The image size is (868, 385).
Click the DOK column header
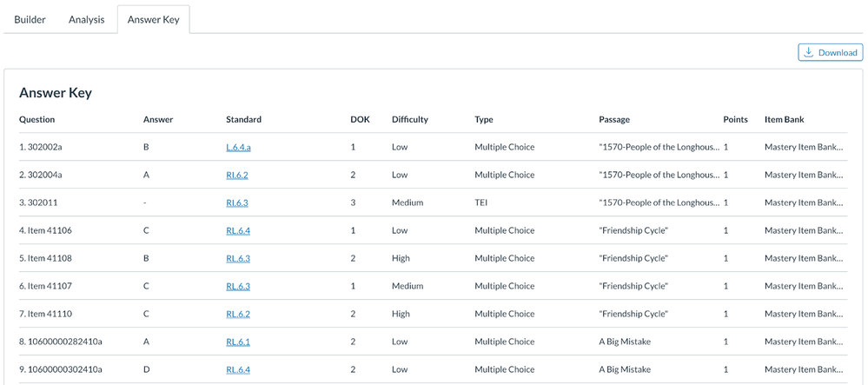(360, 119)
